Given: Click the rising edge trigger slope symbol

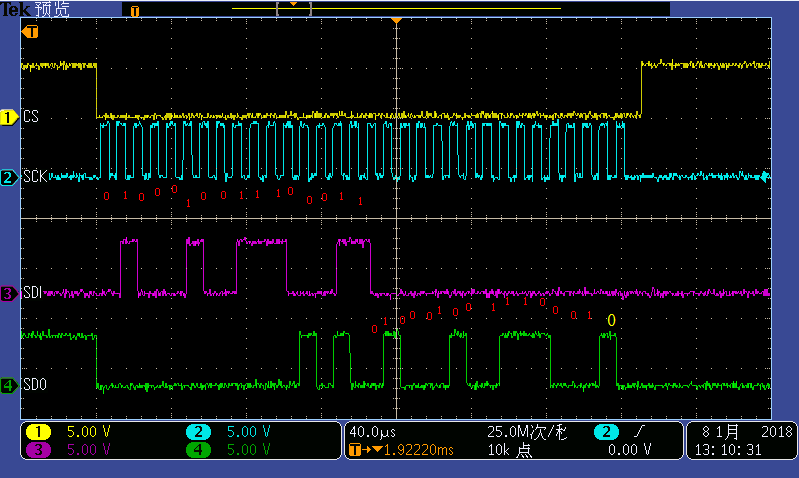Looking at the screenshot, I should click(x=640, y=432).
